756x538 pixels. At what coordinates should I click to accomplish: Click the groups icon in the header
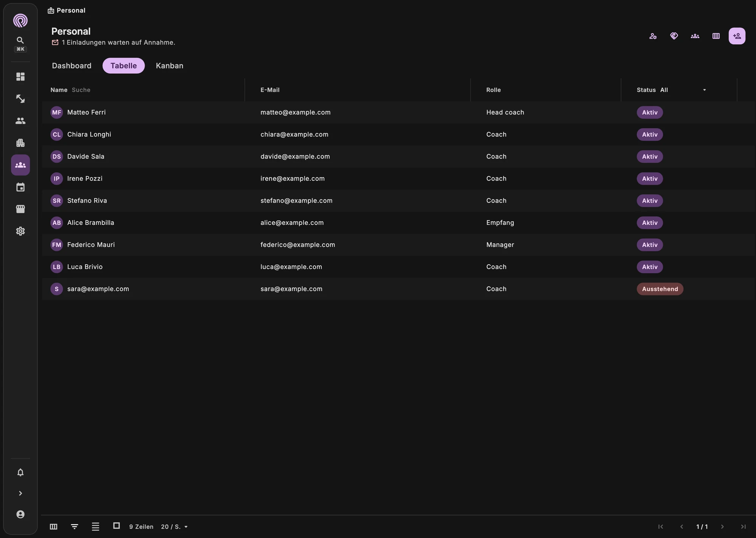tap(695, 36)
